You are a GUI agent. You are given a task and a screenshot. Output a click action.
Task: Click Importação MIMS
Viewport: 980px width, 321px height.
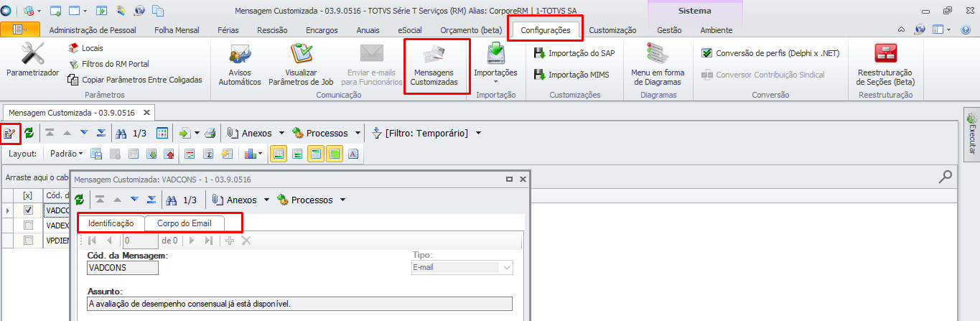point(571,75)
